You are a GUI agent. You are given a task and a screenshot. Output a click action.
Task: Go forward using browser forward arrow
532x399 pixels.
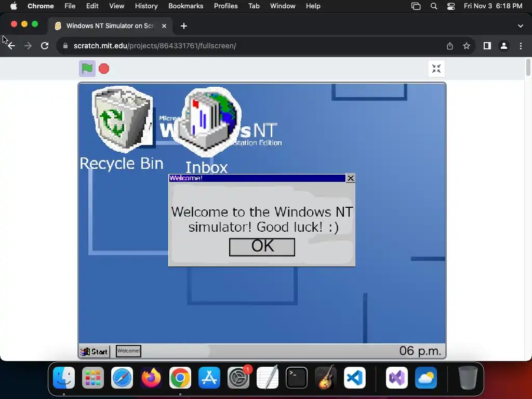pos(28,46)
